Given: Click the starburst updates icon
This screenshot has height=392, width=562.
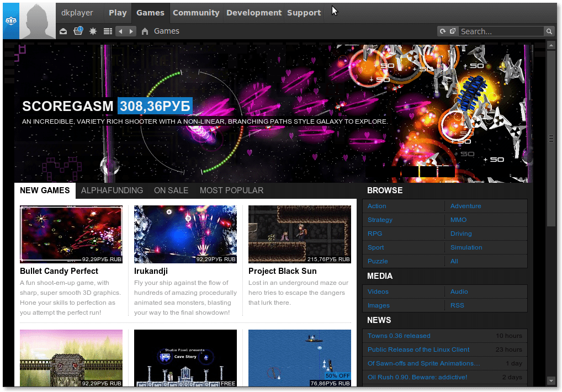Looking at the screenshot, I should tap(93, 31).
